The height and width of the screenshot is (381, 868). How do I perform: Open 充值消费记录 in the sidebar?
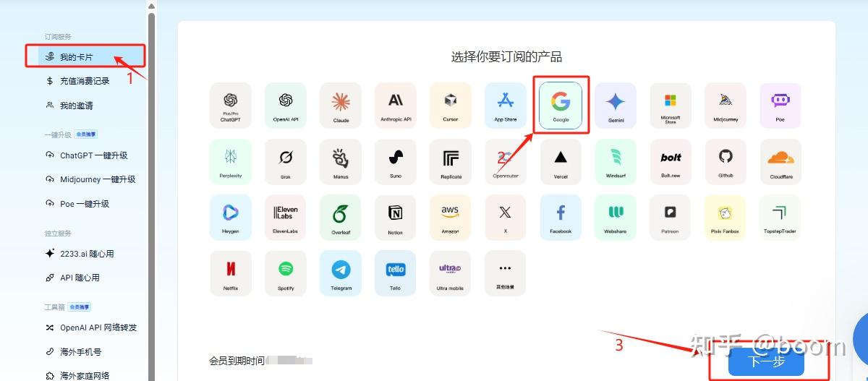coord(77,81)
